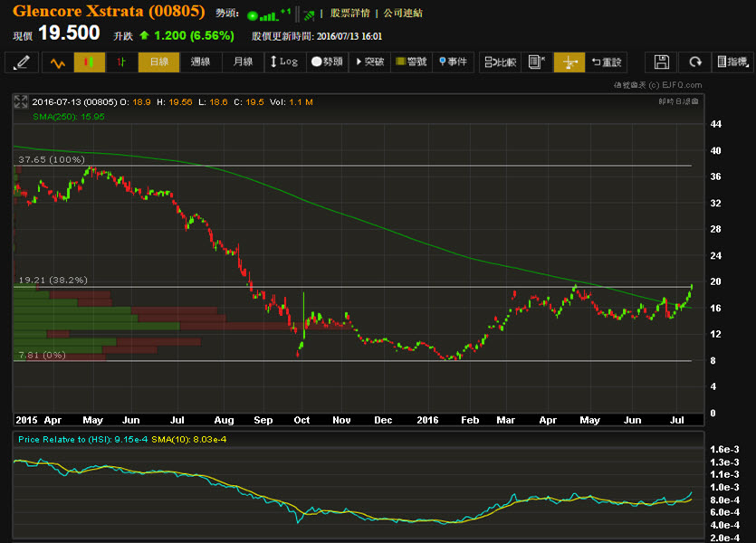
Task: Click the Vol: 1.1 M readout
Action: pos(292,102)
